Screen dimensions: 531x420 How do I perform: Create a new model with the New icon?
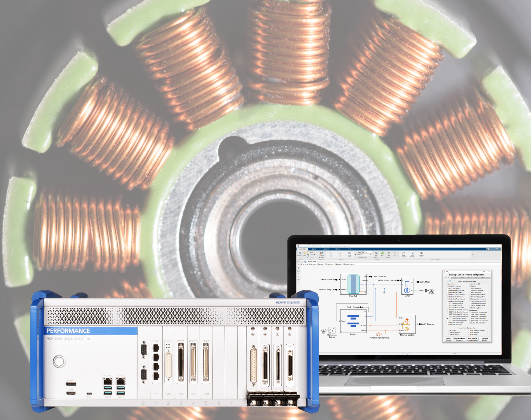[305, 253]
